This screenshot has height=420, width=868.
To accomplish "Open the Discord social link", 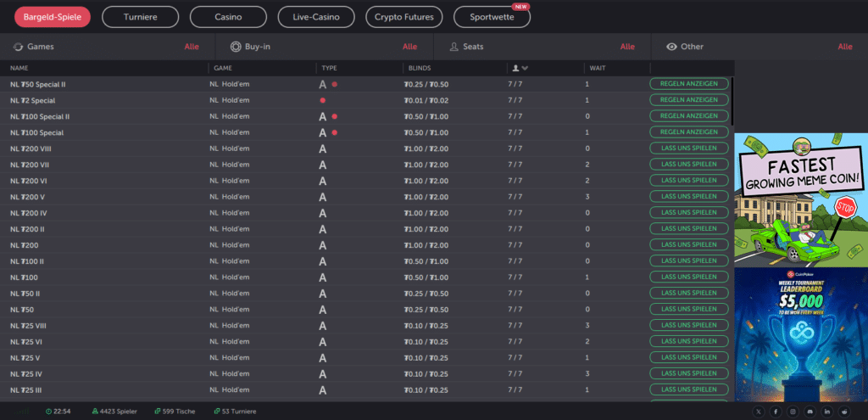I will [x=810, y=412].
